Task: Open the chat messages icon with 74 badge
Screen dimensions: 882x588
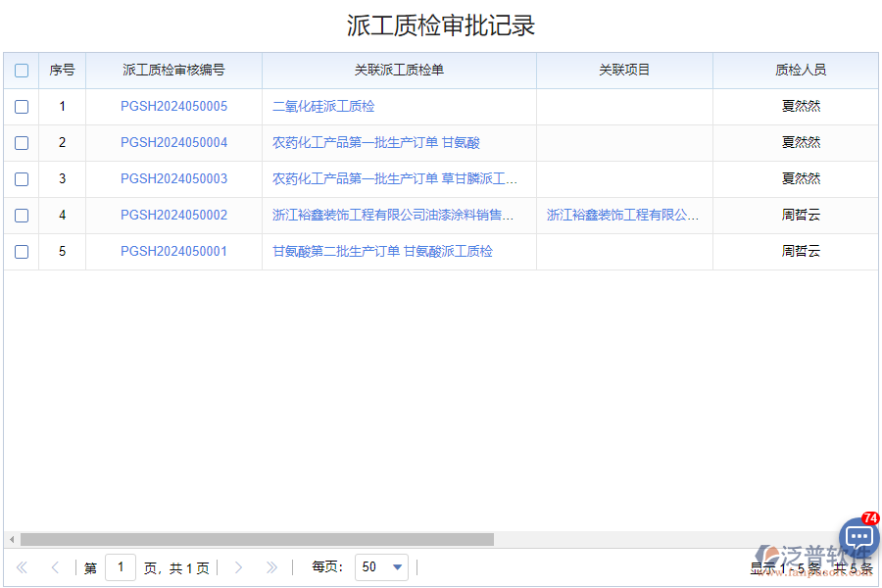Action: (x=857, y=537)
